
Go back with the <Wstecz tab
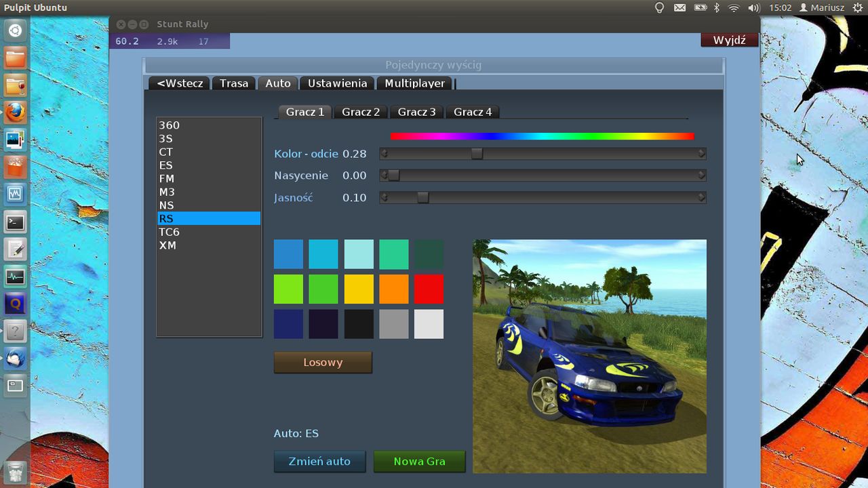coord(180,83)
